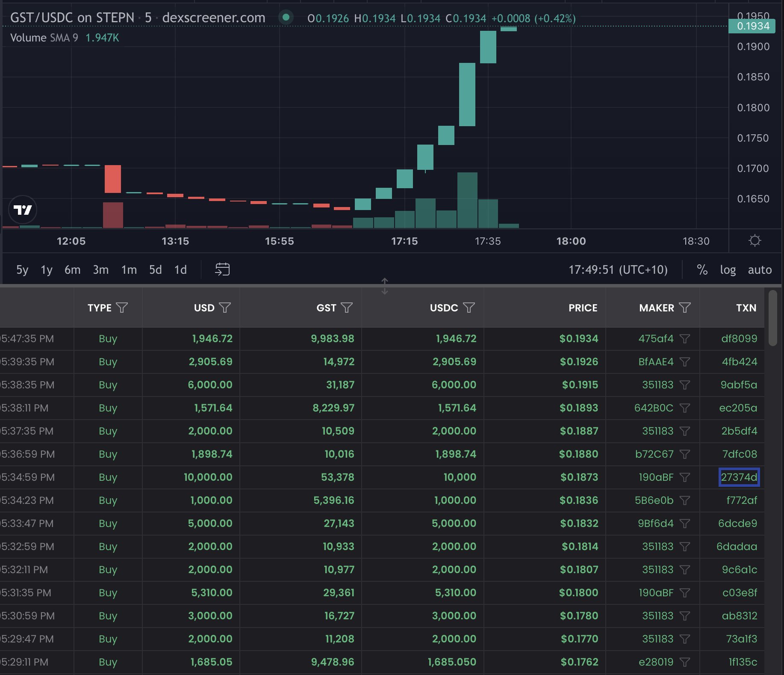Open transaction ec205a link
This screenshot has height=675, width=784.
738,408
